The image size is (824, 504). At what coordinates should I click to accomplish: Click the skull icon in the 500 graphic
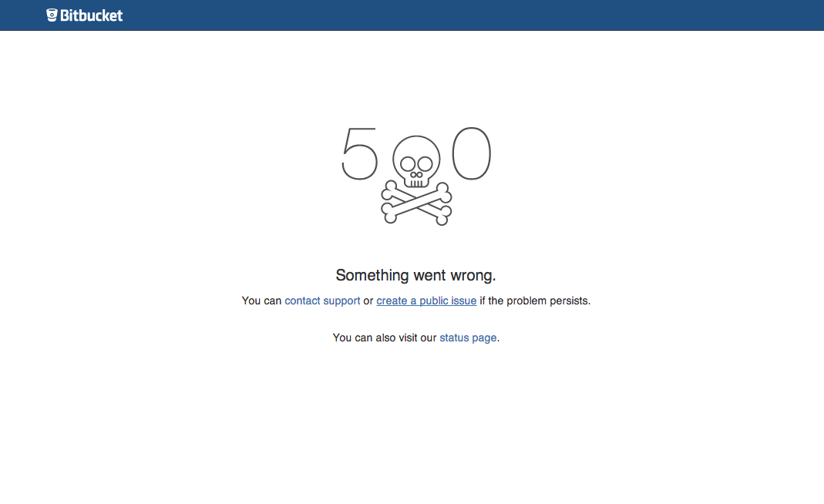416,162
